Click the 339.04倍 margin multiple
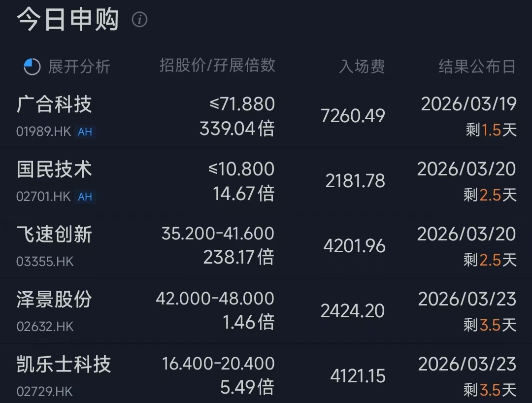The image size is (532, 403). click(x=237, y=129)
